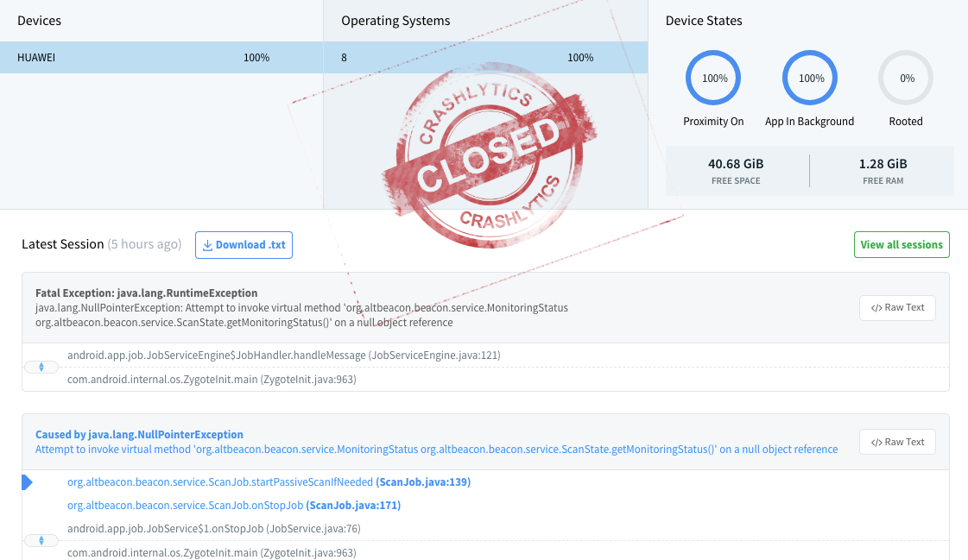Select the Operating Systems panel header
This screenshot has width=968, height=560.
pos(397,20)
